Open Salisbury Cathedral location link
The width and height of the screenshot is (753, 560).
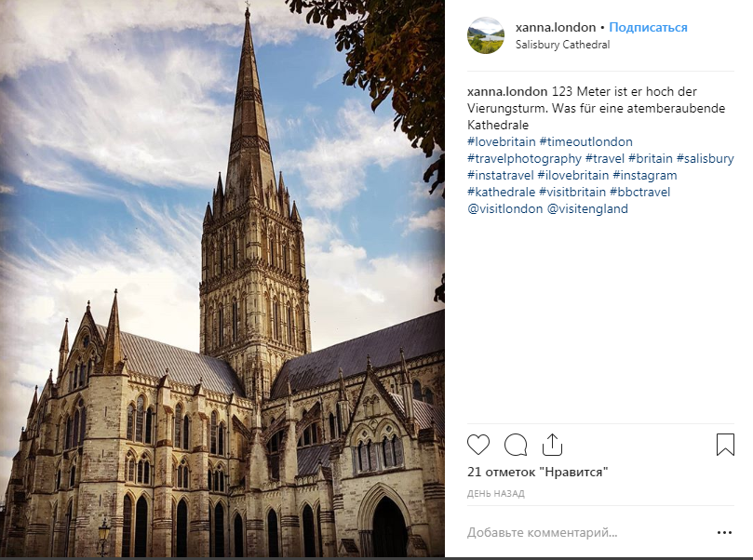(x=563, y=45)
